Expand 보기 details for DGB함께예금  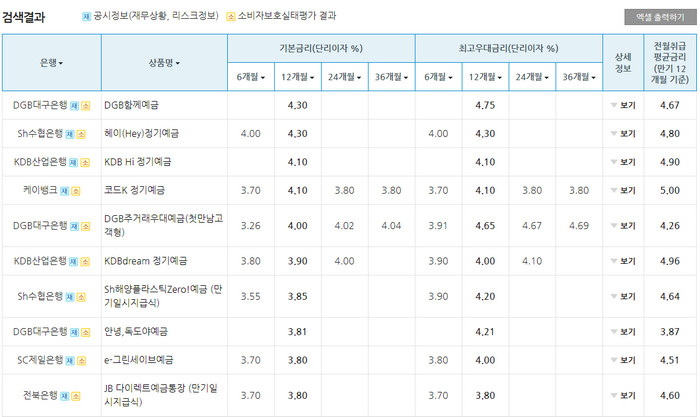pos(623,105)
